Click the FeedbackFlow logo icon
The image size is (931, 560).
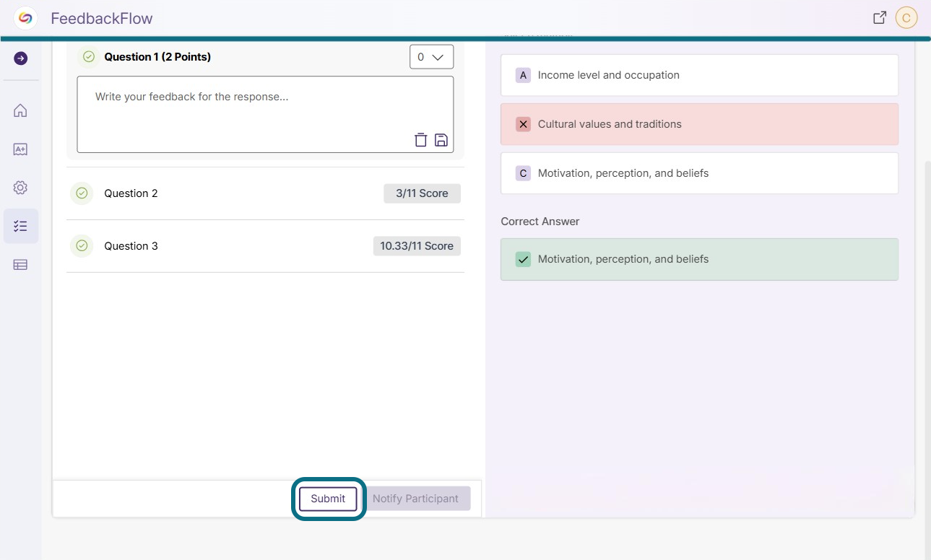click(x=25, y=18)
